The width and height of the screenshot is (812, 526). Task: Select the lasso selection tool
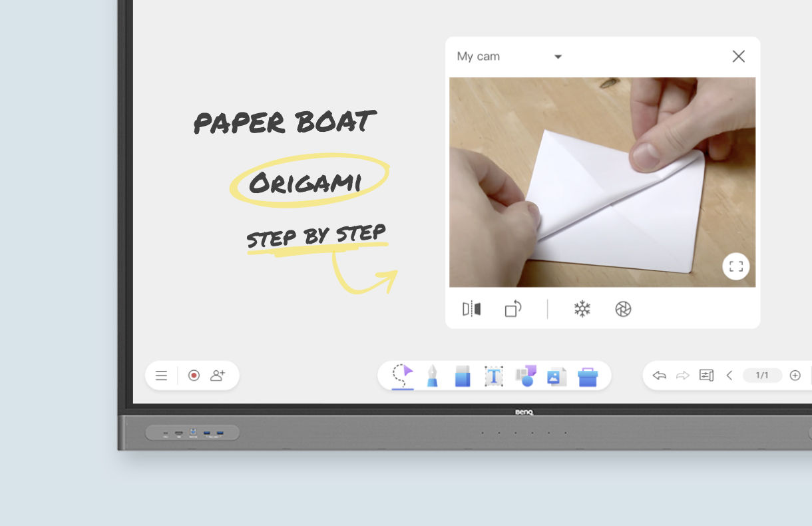pyautogui.click(x=403, y=375)
